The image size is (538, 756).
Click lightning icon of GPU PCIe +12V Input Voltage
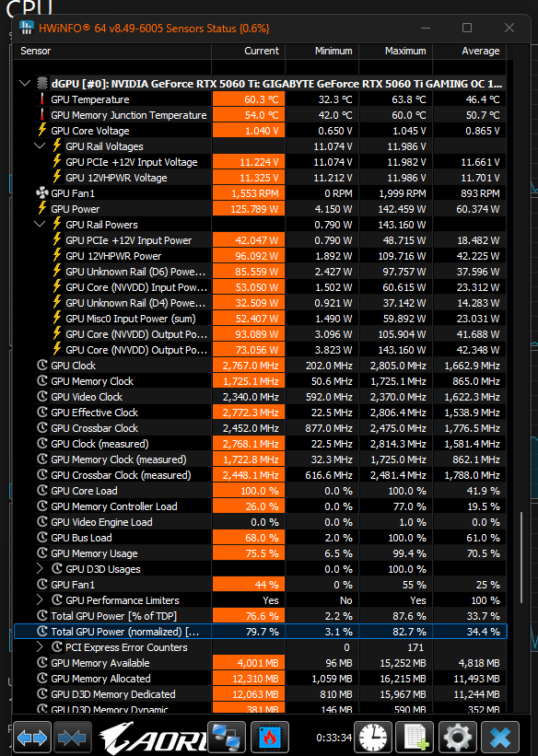[57, 161]
